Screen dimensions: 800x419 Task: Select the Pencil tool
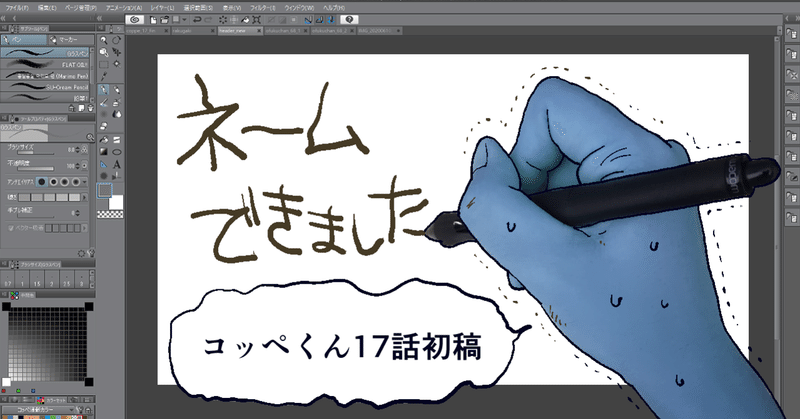117,90
